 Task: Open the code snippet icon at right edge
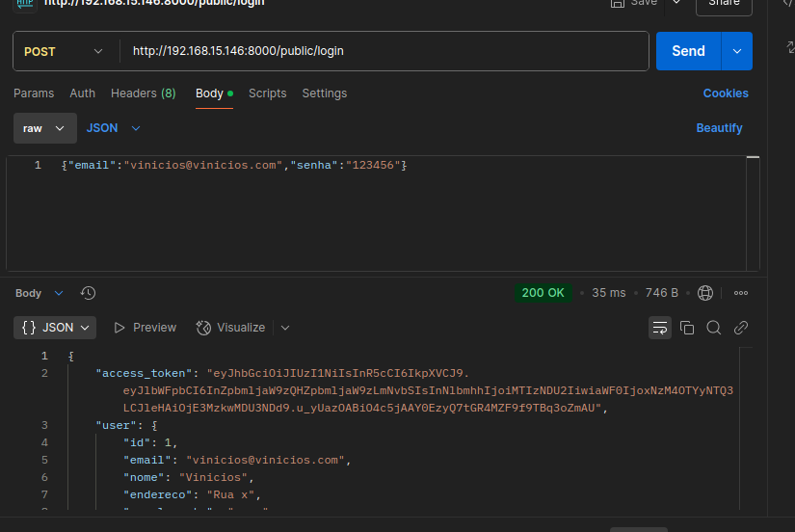(789, 3)
